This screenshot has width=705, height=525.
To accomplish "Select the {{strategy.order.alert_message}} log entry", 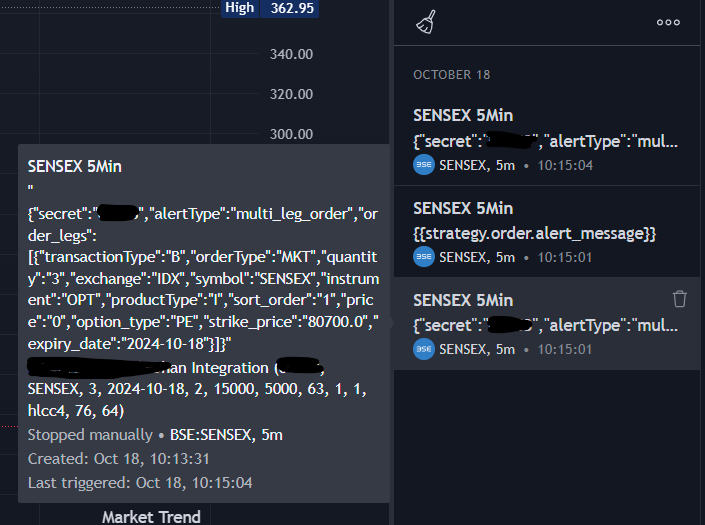I will tap(547, 231).
